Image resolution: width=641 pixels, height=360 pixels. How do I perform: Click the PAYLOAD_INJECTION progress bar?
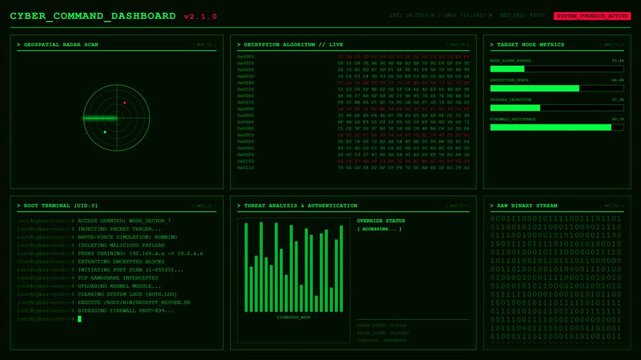pyautogui.click(x=557, y=108)
